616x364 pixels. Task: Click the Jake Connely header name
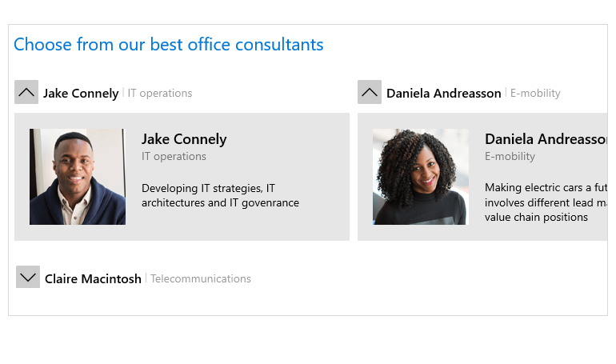coord(81,94)
